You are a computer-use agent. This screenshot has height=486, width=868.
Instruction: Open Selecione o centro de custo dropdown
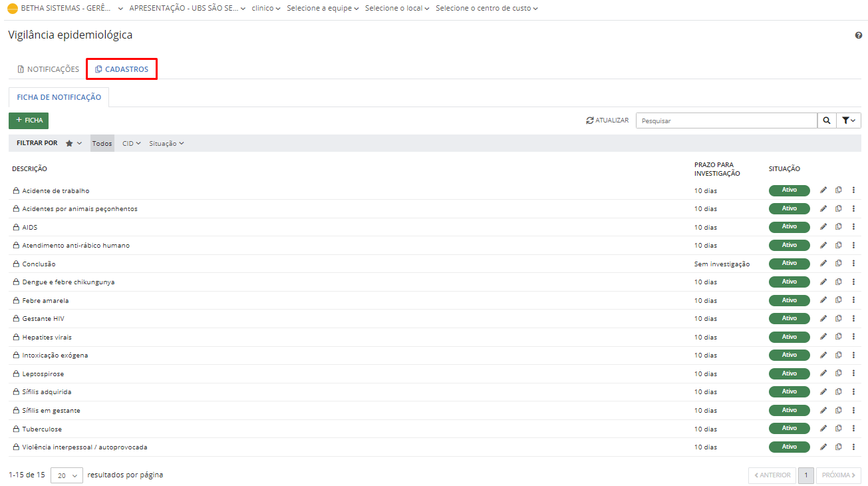(487, 9)
